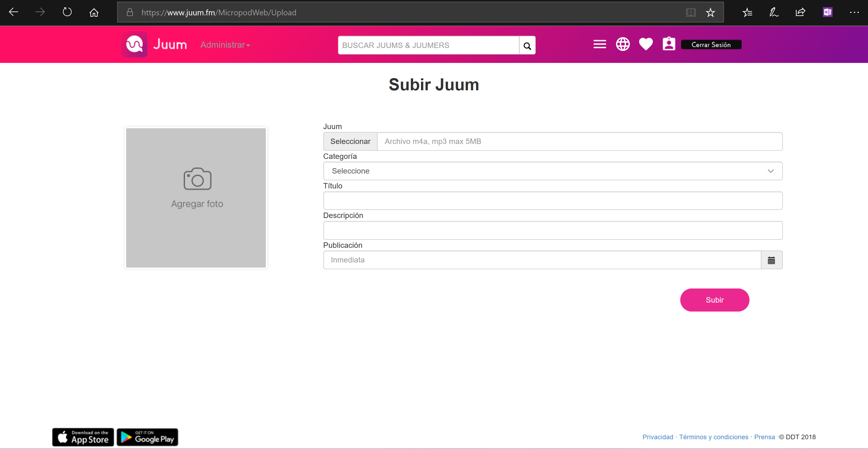View profile via the contact icon
The image size is (868, 449).
click(669, 44)
